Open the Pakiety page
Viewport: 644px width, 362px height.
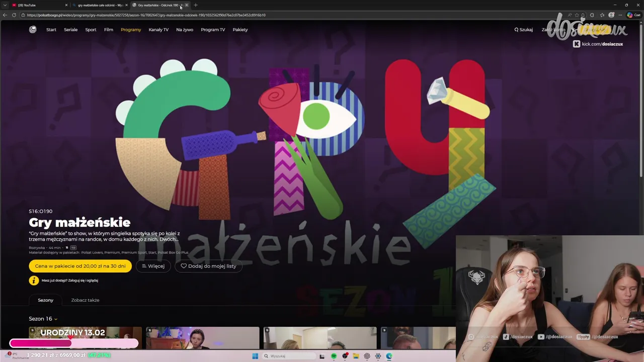(240, 30)
